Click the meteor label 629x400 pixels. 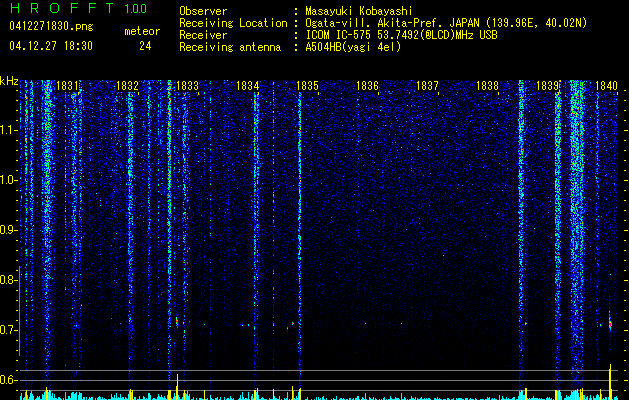142,31
